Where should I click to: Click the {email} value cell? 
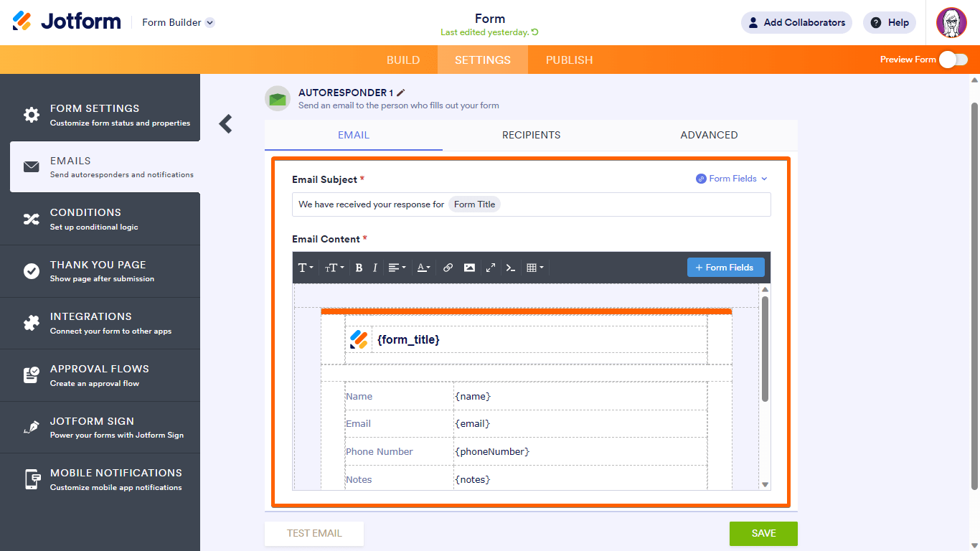[x=580, y=424]
